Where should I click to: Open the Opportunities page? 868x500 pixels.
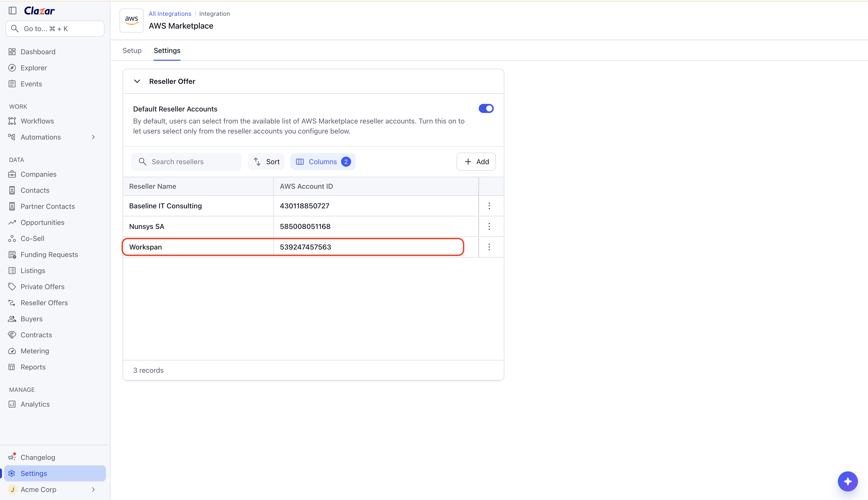click(42, 223)
